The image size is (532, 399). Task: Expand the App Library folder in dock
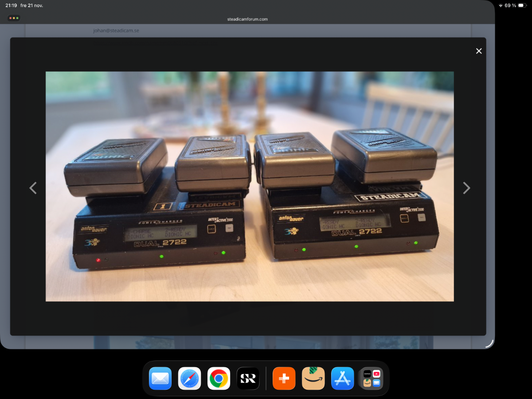point(372,379)
